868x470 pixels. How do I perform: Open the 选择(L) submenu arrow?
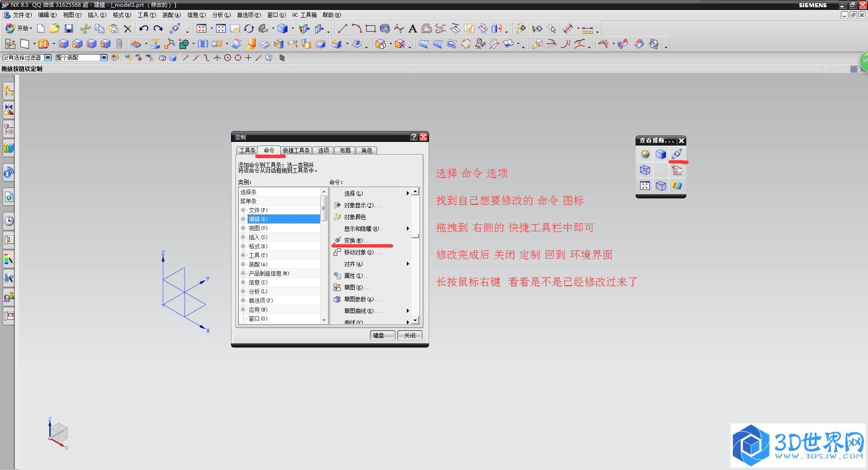pyautogui.click(x=408, y=193)
